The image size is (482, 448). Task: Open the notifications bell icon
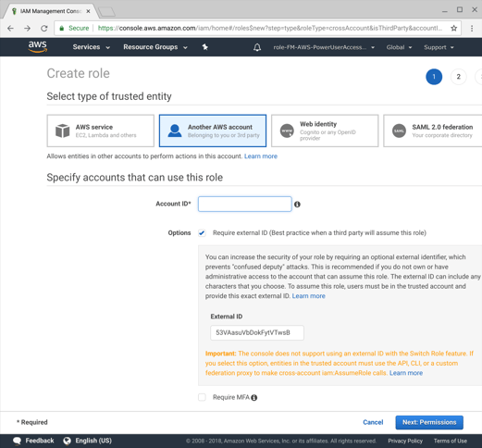coord(257,47)
